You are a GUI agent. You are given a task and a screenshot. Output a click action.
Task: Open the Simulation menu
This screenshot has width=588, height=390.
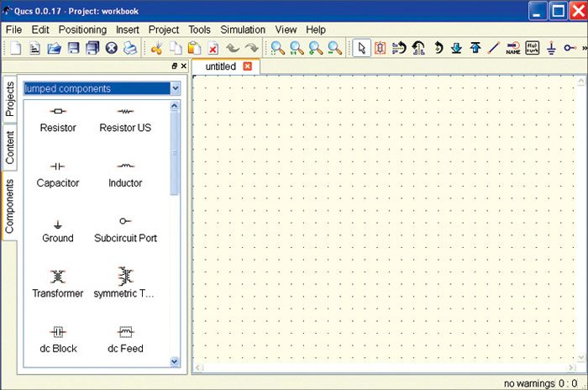tap(243, 29)
